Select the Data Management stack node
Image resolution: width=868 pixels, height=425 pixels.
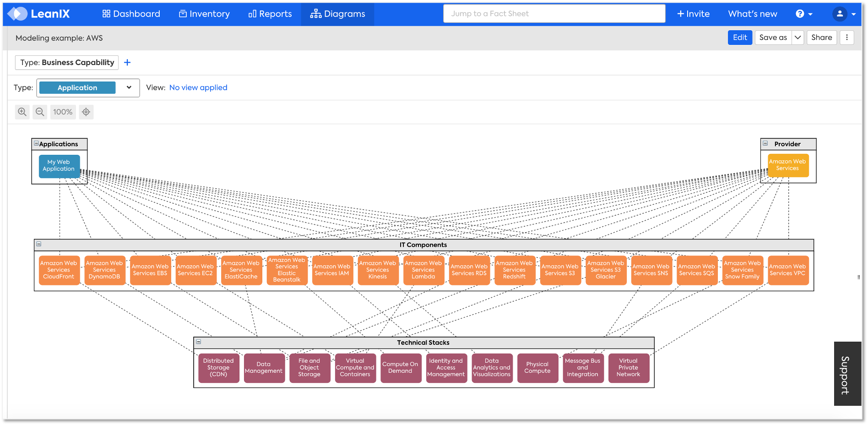[264, 368]
